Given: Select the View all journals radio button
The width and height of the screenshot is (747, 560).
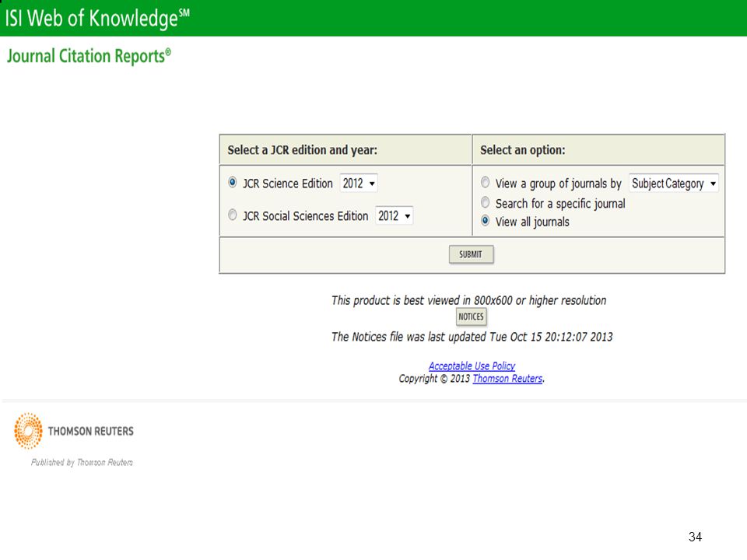Looking at the screenshot, I should [x=485, y=220].
